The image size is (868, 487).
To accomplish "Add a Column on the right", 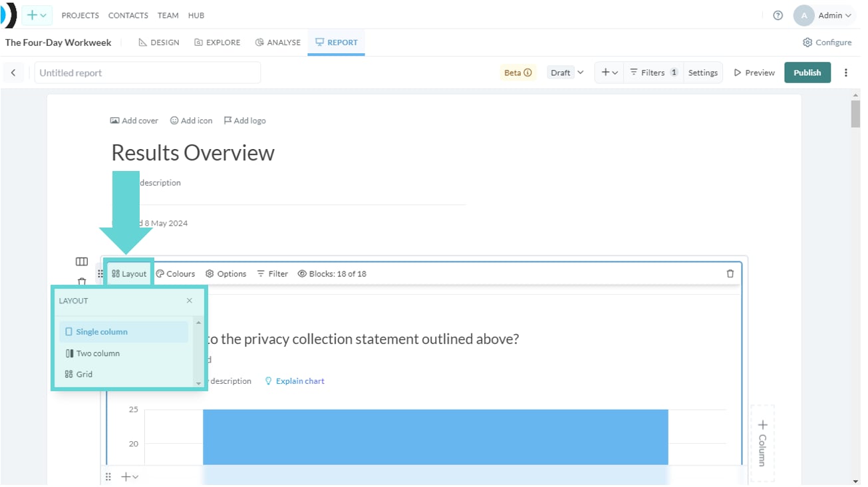I will [762, 443].
